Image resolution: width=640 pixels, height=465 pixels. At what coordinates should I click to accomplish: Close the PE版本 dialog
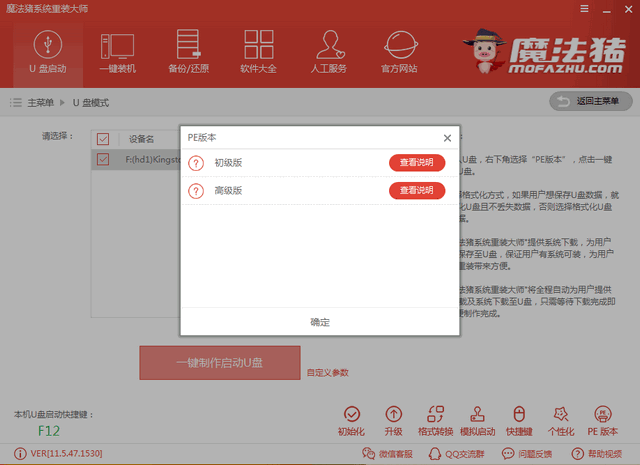click(447, 138)
